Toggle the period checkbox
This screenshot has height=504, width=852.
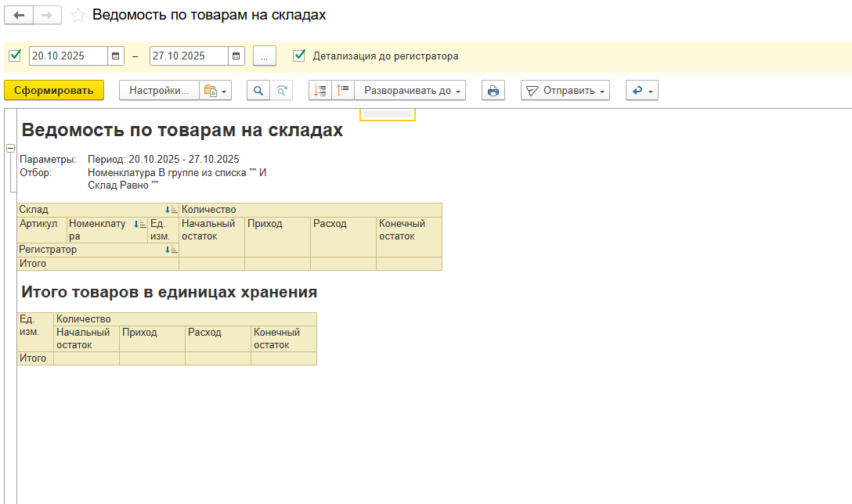coord(14,56)
